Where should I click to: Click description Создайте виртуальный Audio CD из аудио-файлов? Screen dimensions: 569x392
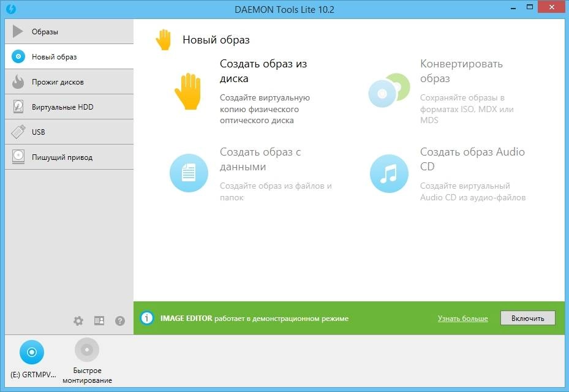[473, 192]
